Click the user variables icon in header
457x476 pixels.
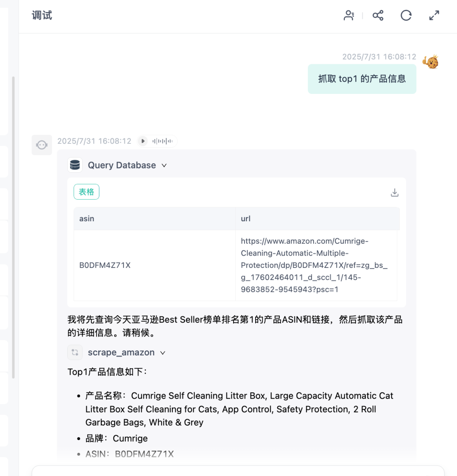click(349, 16)
